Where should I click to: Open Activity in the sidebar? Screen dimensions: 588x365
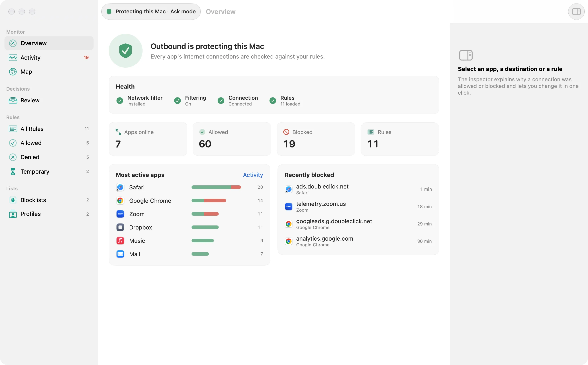49,57
